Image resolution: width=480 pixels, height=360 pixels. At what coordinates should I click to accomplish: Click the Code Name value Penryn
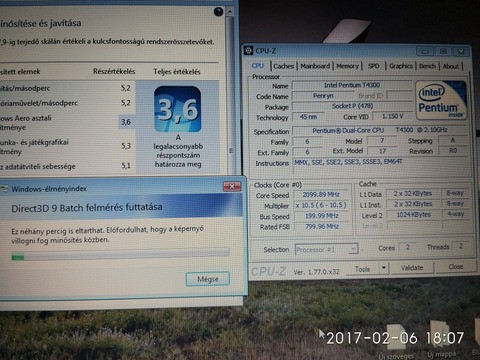tap(323, 96)
